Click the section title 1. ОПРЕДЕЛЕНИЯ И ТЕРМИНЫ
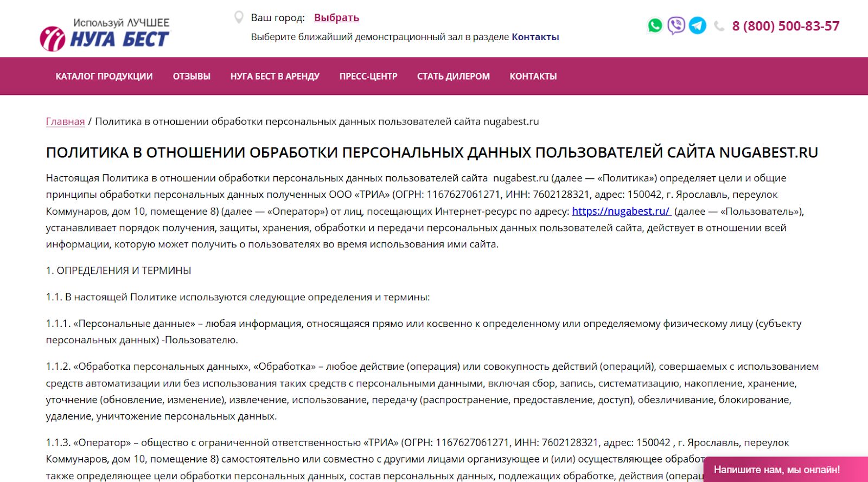Screen dimensions: 868x482 point(119,271)
